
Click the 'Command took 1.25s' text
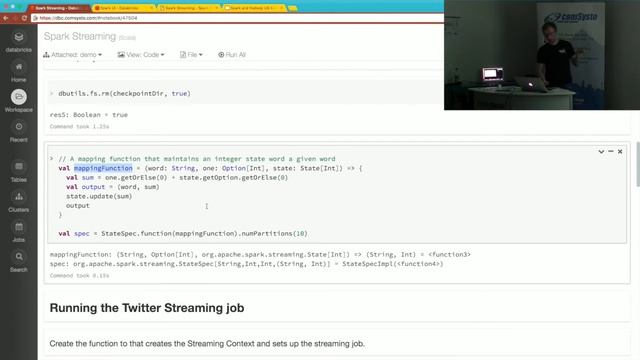pyautogui.click(x=79, y=127)
